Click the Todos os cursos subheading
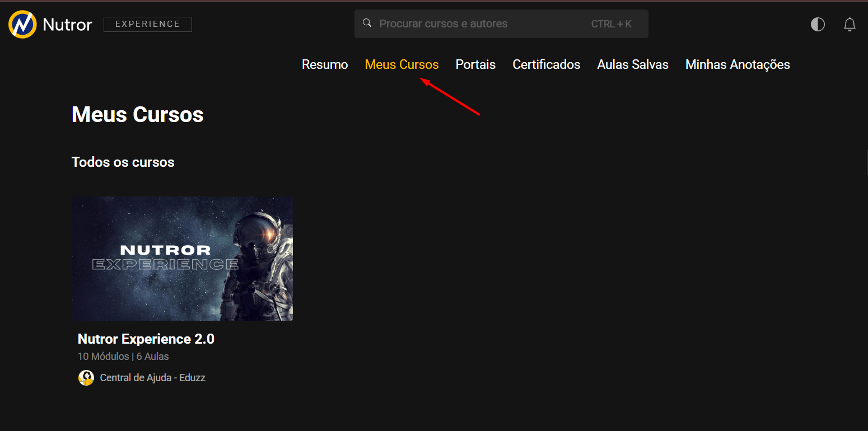The height and width of the screenshot is (431, 868). coord(123,162)
